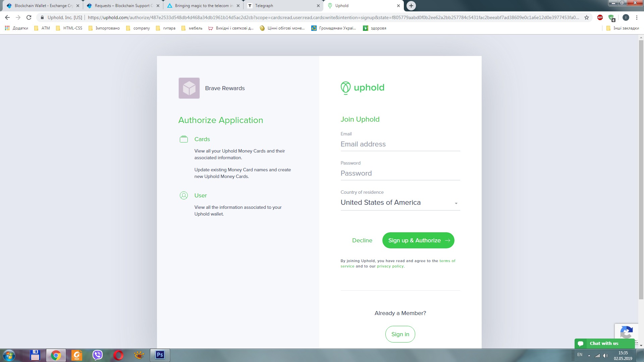The width and height of the screenshot is (644, 362).
Task: Open the new tab plus button
Action: [x=411, y=6]
